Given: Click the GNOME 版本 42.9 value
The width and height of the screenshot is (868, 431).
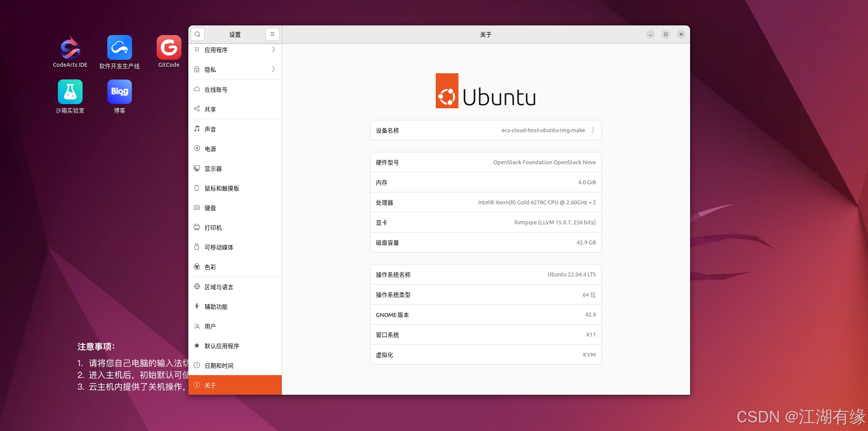Looking at the screenshot, I should click(x=590, y=315).
